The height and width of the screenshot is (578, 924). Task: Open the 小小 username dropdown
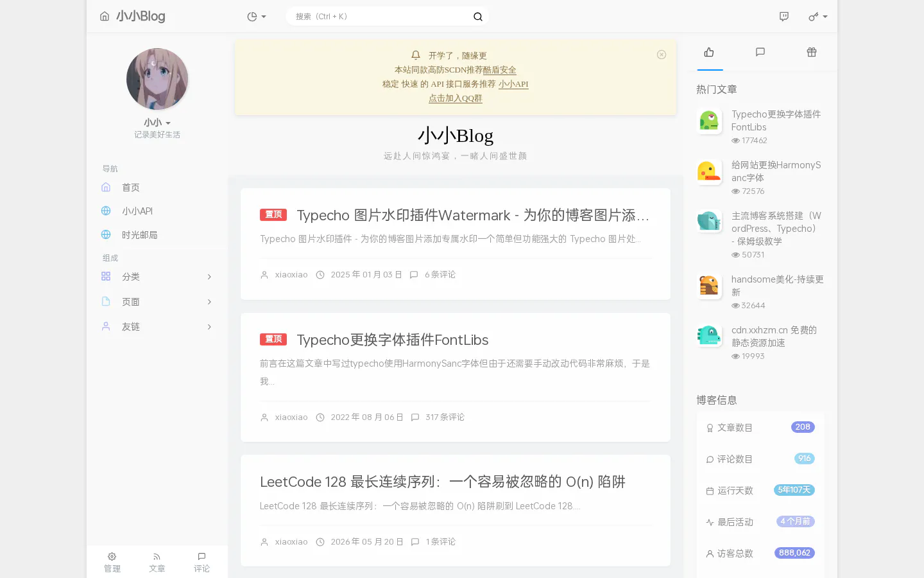coord(157,123)
